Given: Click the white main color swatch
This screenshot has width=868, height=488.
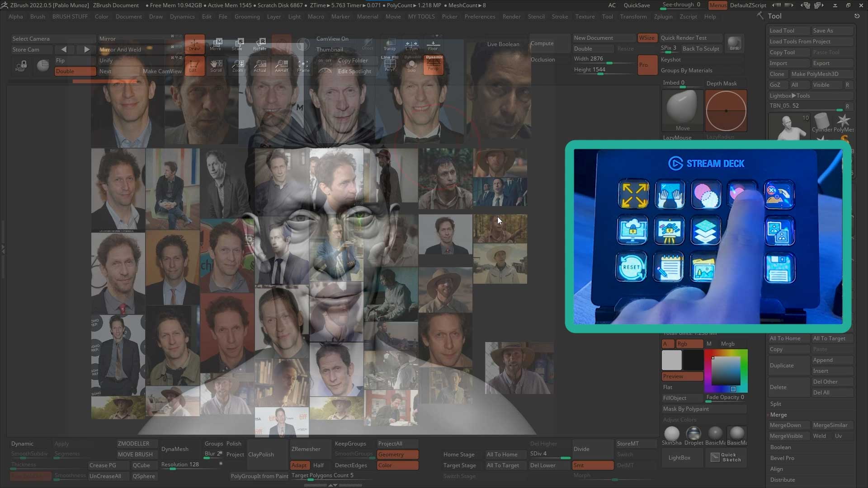Looking at the screenshot, I should (x=671, y=360).
